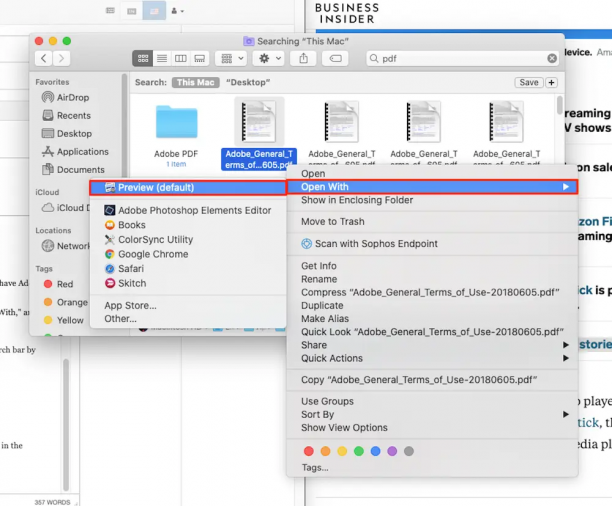Viewport: 612px width, 506px height.
Task: Choose Make Alias in context menu
Action: [432, 319]
